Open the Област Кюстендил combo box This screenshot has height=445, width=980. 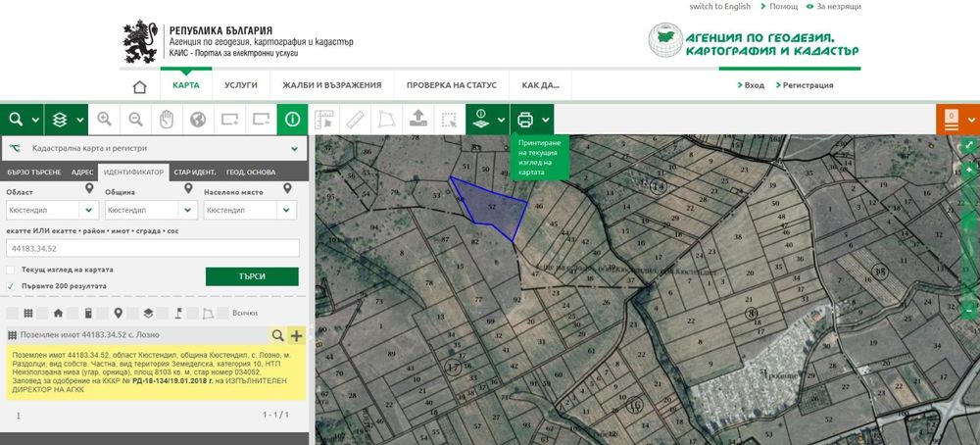pyautogui.click(x=52, y=211)
